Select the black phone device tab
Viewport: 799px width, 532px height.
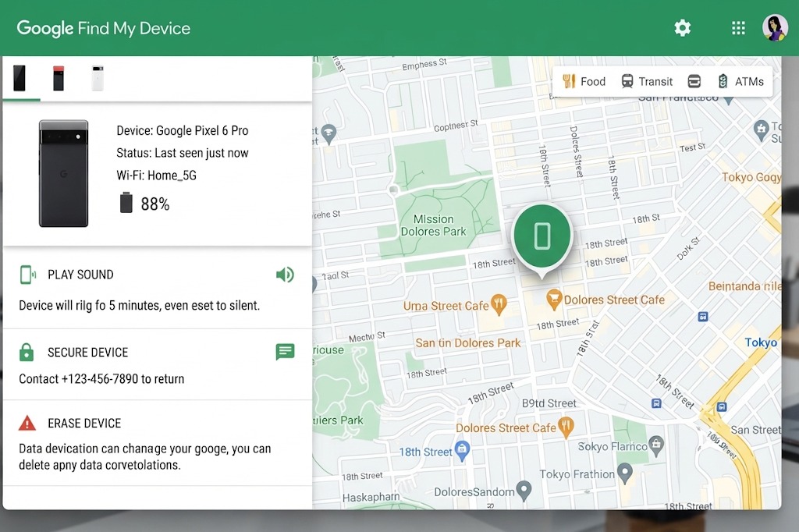point(20,78)
